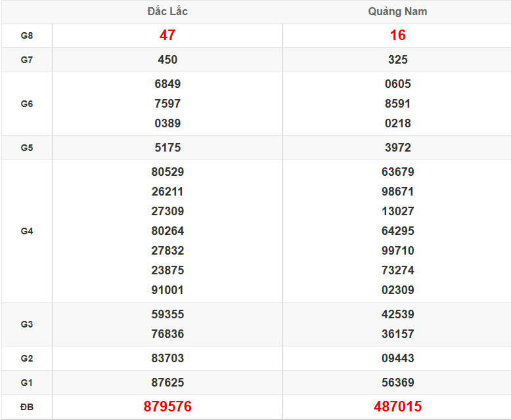The height and width of the screenshot is (420, 511).
Task: Select the G5 row label
Action: [x=26, y=148]
